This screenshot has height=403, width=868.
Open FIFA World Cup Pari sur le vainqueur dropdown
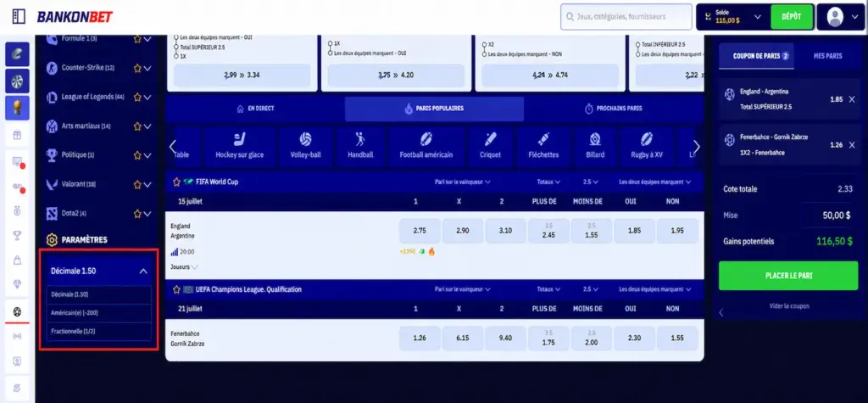(463, 182)
